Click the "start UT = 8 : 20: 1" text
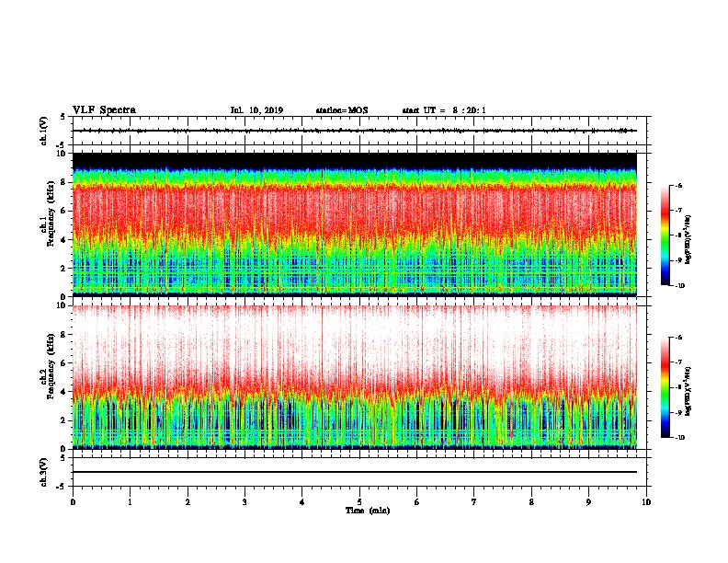 [x=444, y=110]
